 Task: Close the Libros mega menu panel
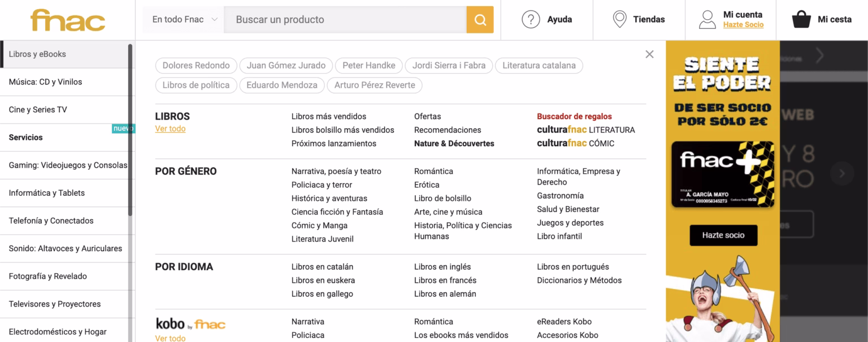[649, 54]
